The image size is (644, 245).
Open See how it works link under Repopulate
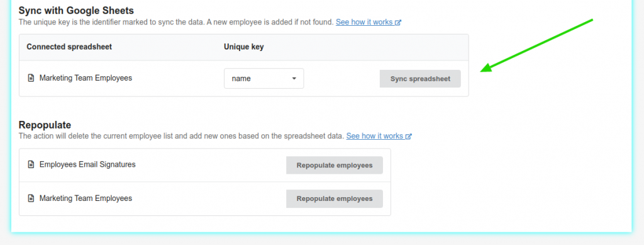(375, 135)
